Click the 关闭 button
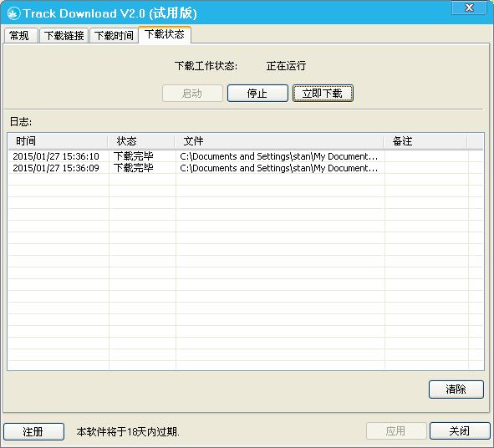 460,430
